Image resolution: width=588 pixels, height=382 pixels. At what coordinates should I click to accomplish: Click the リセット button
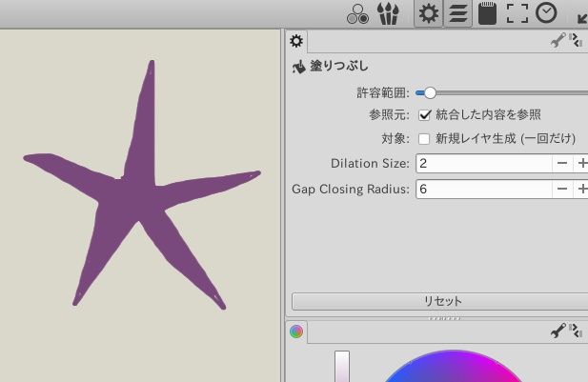pyautogui.click(x=440, y=301)
